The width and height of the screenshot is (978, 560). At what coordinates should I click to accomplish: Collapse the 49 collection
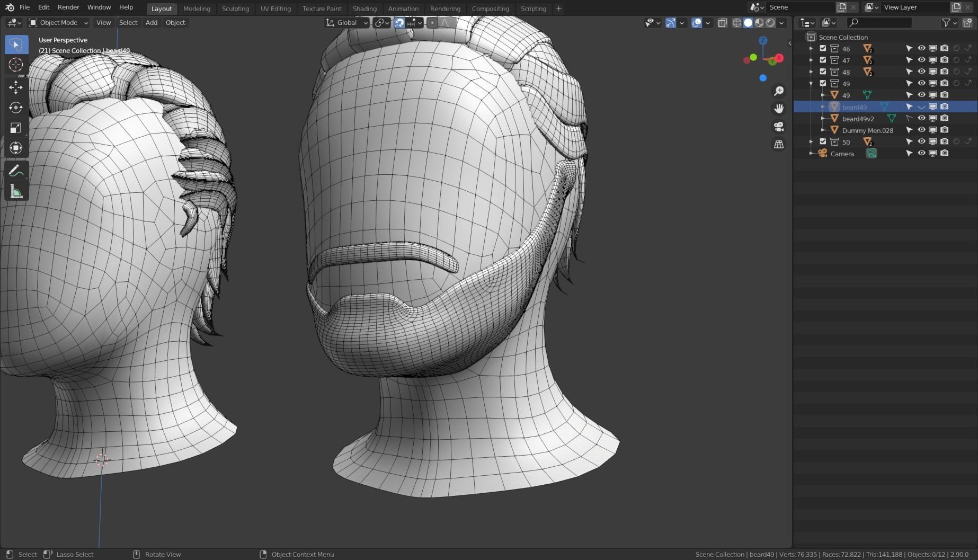coord(811,83)
